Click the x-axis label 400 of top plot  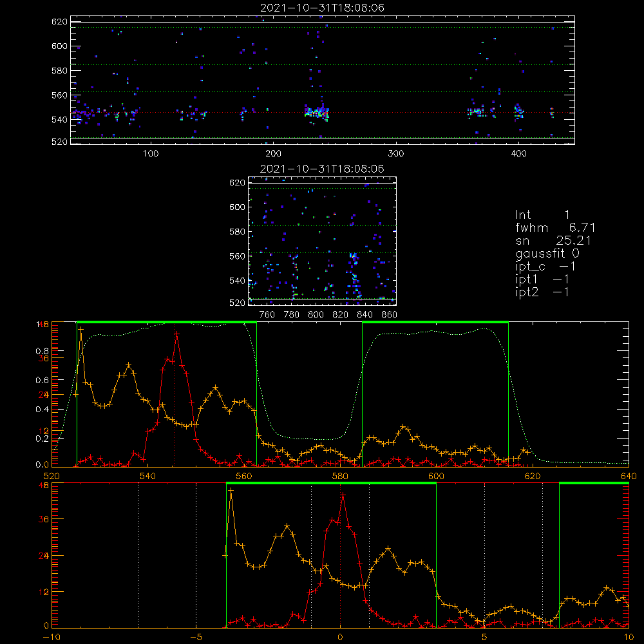point(518,154)
